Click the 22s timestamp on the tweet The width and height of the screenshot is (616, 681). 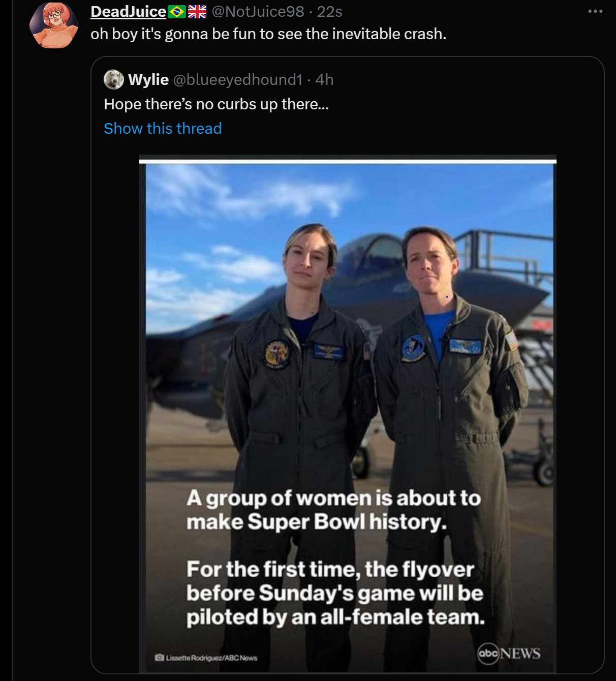pyautogui.click(x=329, y=12)
